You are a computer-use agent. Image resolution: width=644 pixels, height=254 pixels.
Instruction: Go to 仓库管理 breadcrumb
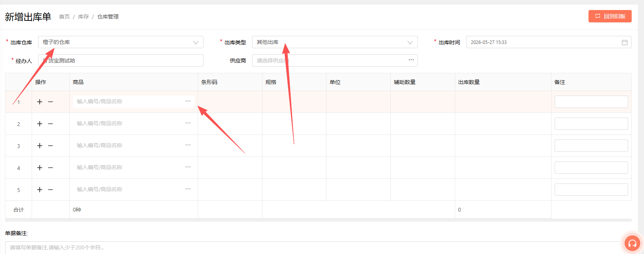point(108,17)
